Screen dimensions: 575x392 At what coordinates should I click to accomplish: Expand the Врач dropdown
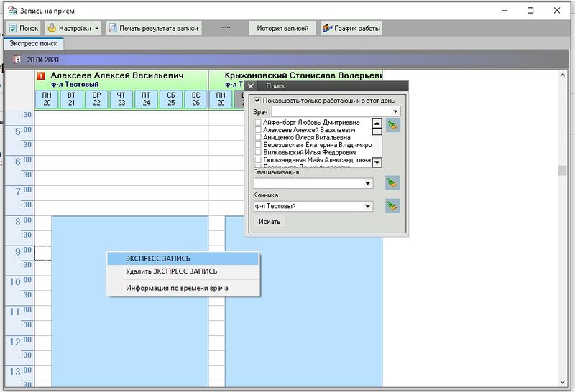[395, 112]
